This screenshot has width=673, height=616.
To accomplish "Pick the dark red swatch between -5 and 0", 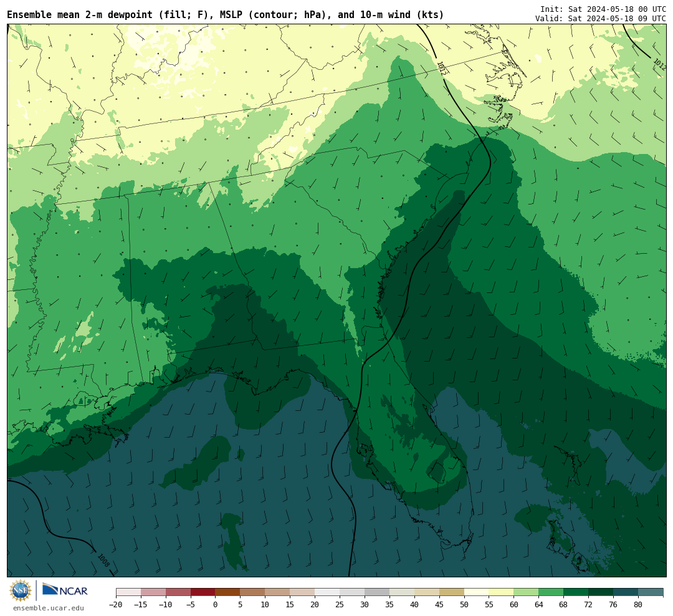I will point(203,592).
